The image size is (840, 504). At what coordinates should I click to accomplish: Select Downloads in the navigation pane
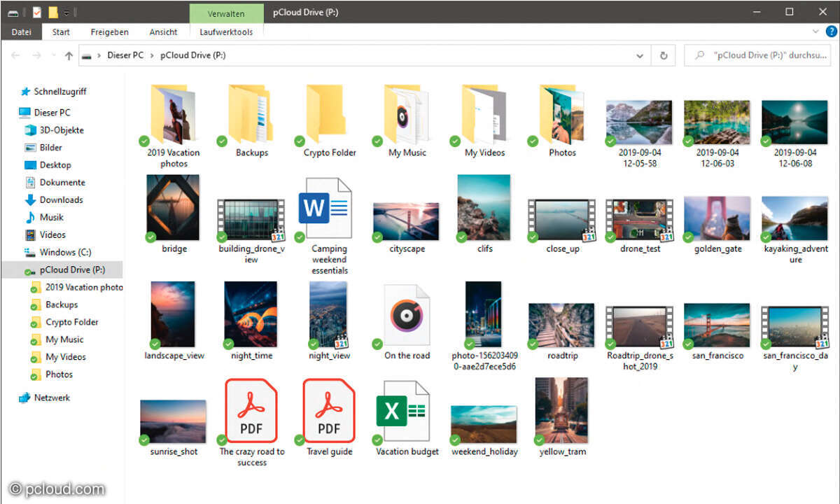coord(61,199)
